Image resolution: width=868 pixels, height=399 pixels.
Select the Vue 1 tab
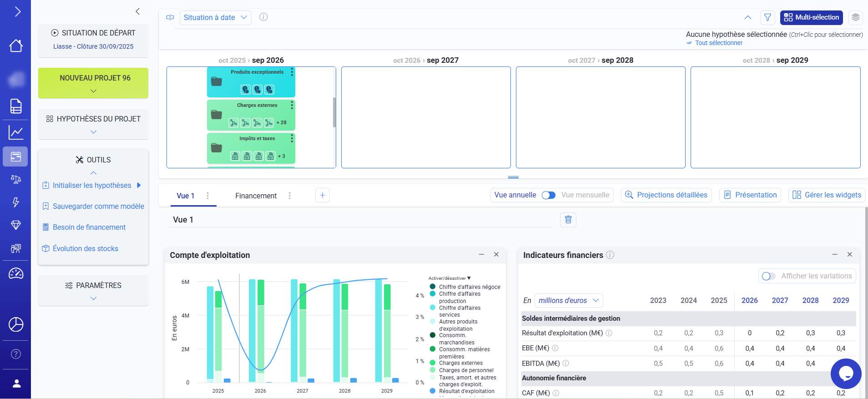click(185, 196)
